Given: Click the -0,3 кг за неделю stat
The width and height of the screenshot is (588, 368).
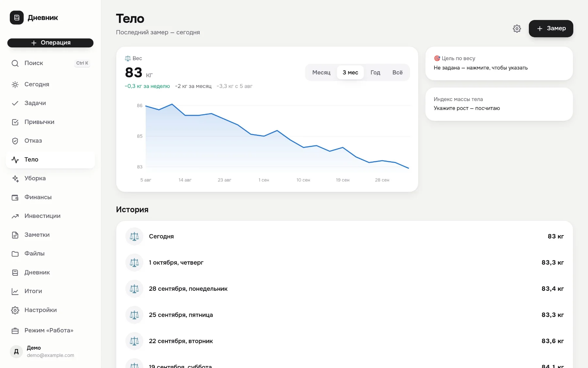Looking at the screenshot, I should (x=147, y=86).
